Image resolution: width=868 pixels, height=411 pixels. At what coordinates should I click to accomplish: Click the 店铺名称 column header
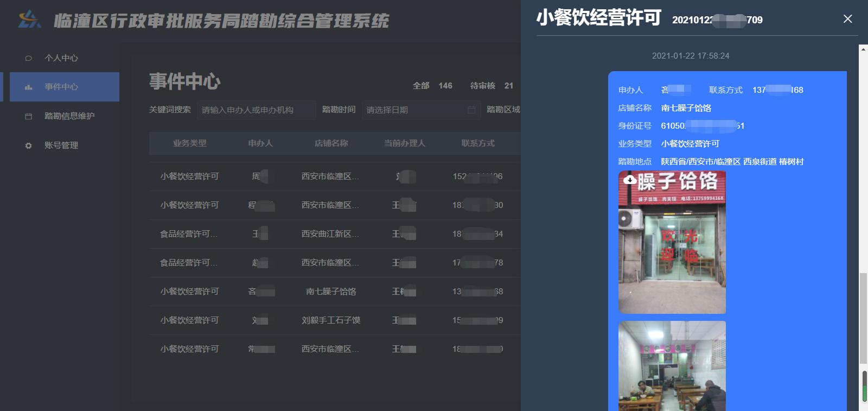coord(331,143)
